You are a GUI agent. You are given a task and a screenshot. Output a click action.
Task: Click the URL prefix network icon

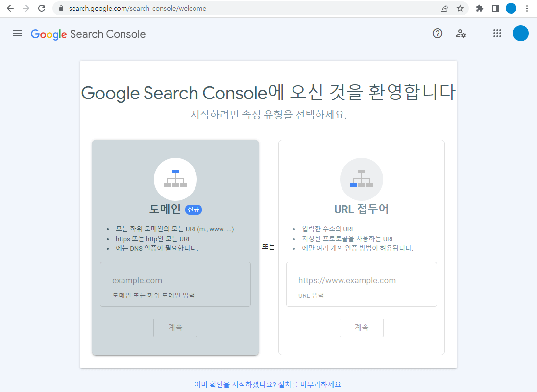(362, 179)
